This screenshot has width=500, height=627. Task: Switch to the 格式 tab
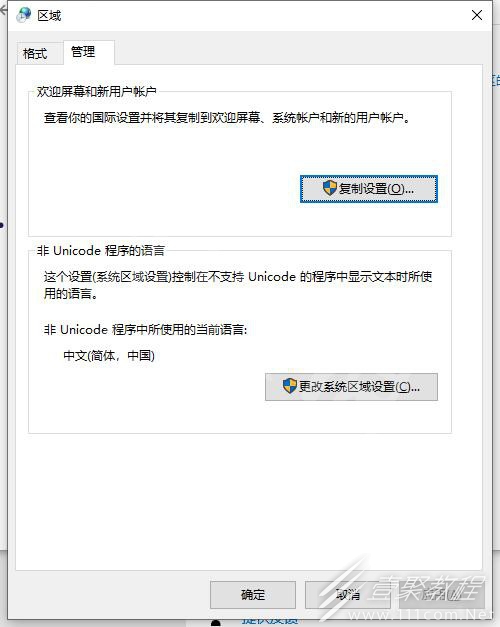click(35, 53)
